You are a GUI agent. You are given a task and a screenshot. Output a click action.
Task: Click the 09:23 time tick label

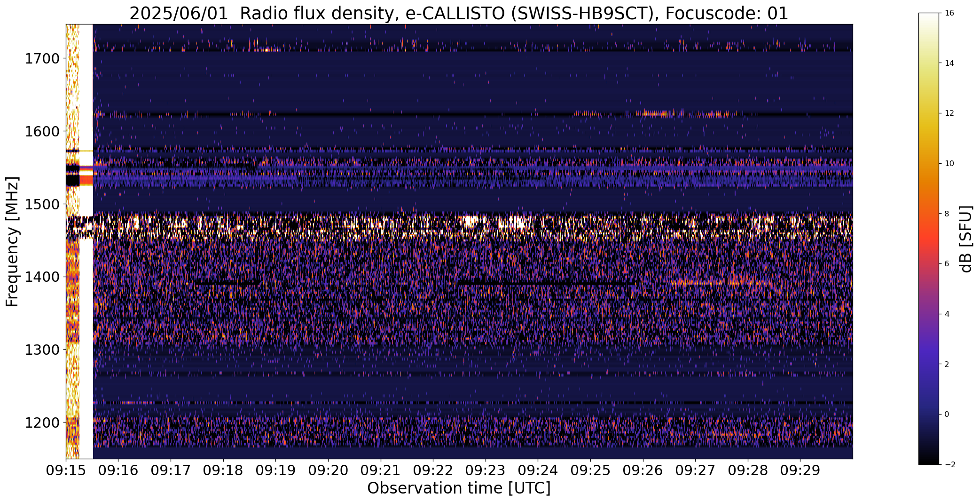[x=486, y=470]
